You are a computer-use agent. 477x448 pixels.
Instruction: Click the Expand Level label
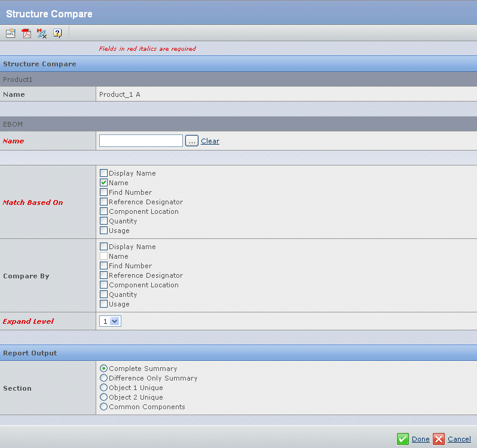click(28, 321)
